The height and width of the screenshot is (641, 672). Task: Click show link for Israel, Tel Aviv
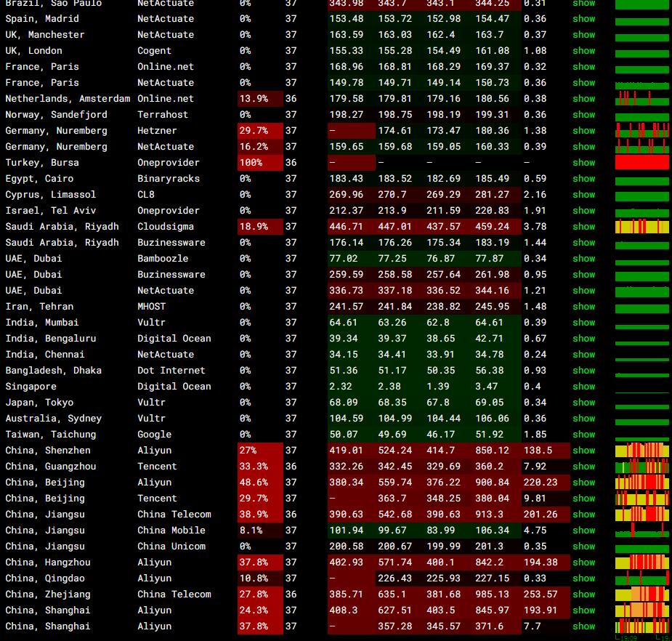tap(583, 211)
